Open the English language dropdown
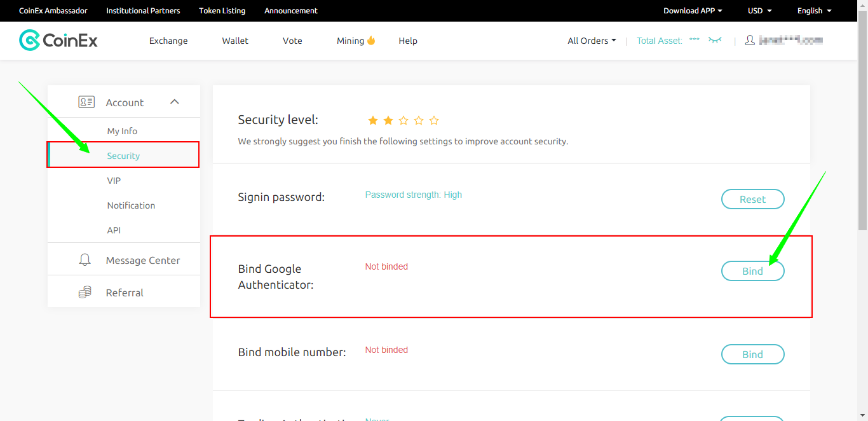This screenshot has width=868, height=421. tap(814, 11)
